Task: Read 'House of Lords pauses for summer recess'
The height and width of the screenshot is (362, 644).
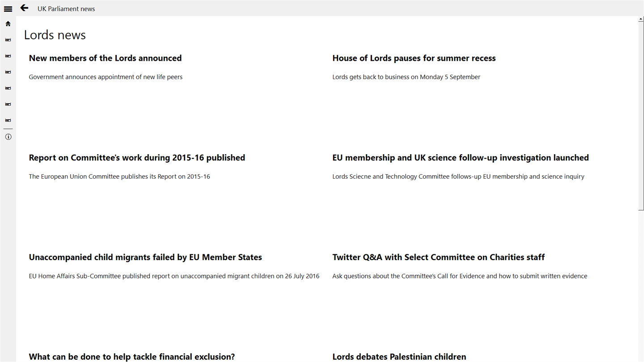Action: pos(414,58)
